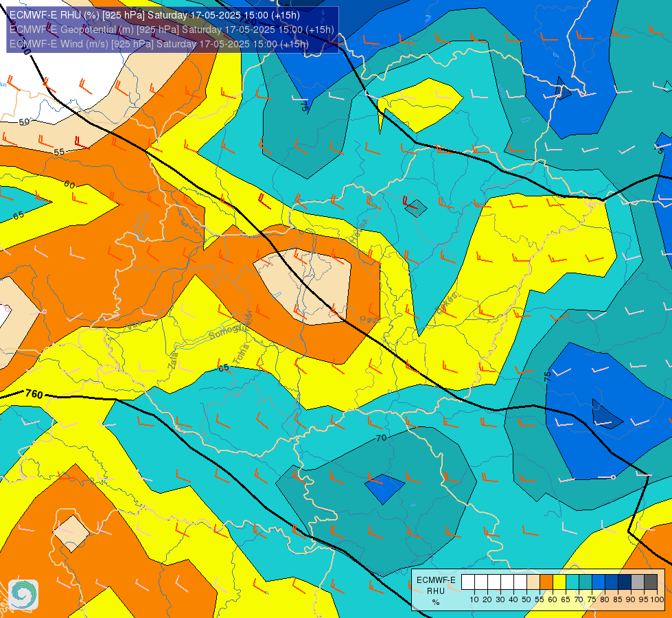
Task: Click the '55' humidity contour label
Action: tap(59, 152)
